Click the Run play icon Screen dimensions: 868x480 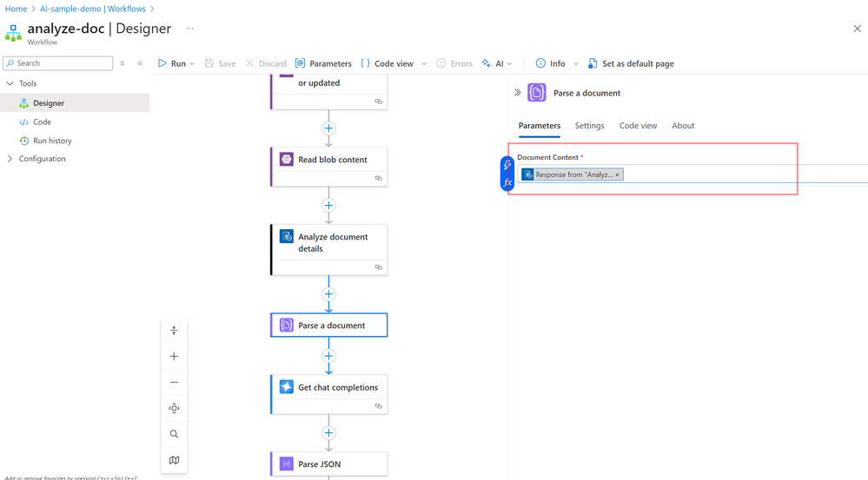click(162, 63)
